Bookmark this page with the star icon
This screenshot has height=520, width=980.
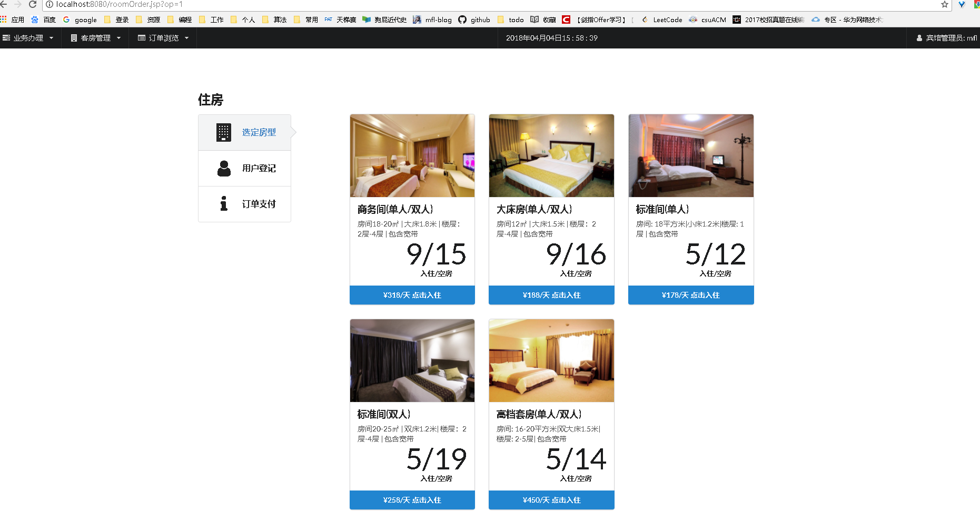point(944,4)
